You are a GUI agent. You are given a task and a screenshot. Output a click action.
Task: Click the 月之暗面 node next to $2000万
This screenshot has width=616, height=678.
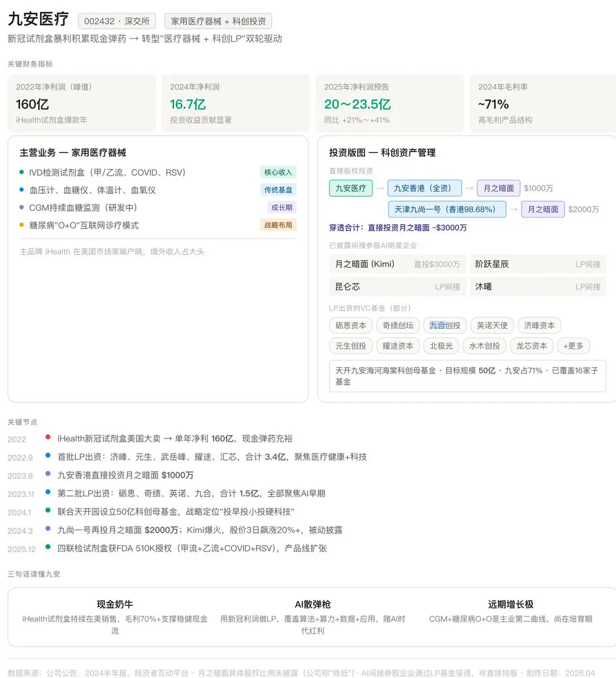click(x=543, y=209)
